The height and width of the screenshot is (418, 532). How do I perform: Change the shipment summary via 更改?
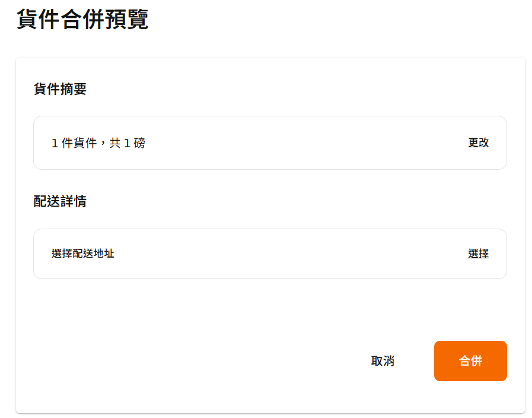coord(478,142)
